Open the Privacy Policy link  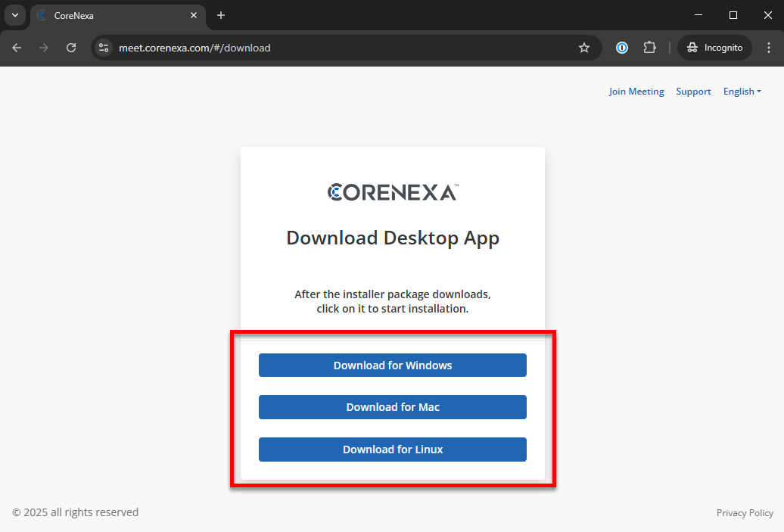744,512
